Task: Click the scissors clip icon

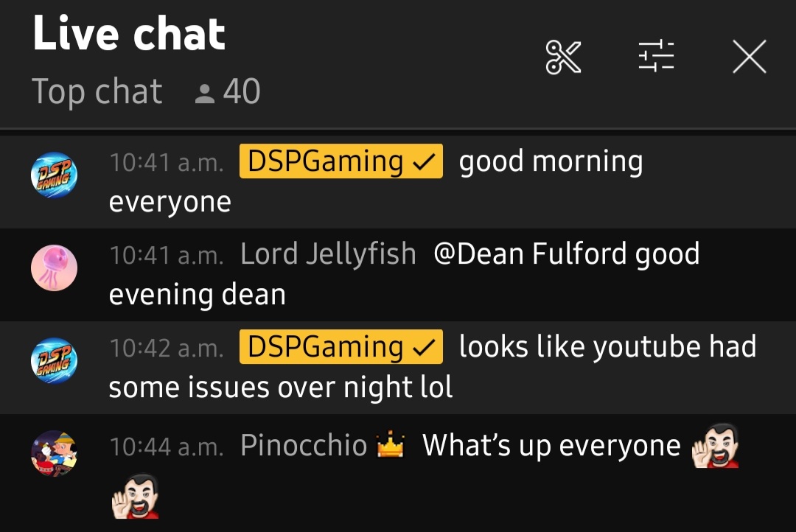Action: pyautogui.click(x=563, y=57)
